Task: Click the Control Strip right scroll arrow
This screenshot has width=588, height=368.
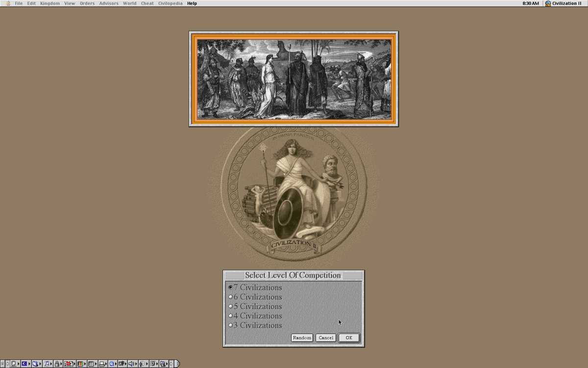Action: 171,364
